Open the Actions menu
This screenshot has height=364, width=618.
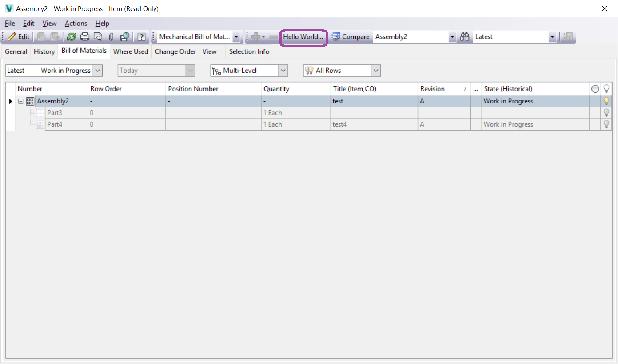(x=76, y=23)
